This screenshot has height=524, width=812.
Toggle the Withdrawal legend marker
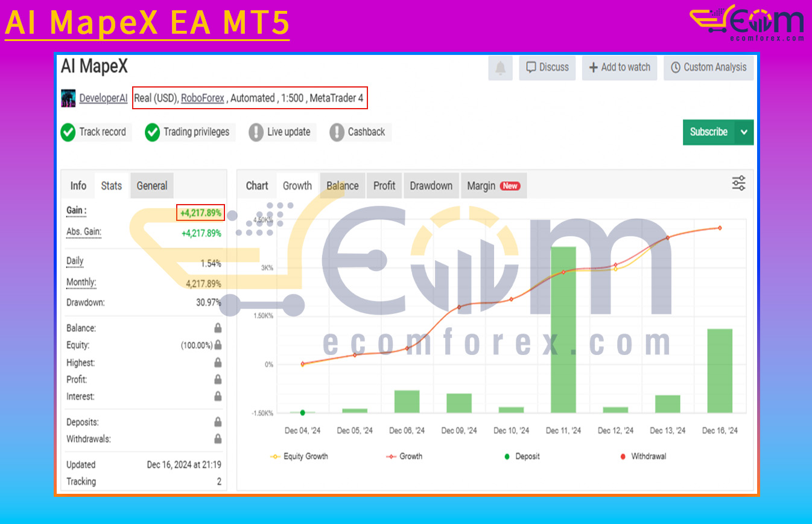click(x=643, y=456)
